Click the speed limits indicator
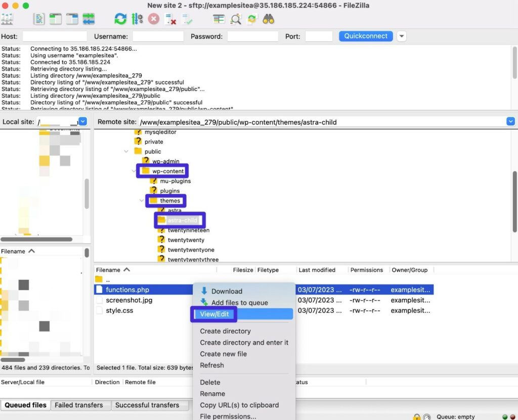Viewport: 518px width, 420px height. click(427, 416)
